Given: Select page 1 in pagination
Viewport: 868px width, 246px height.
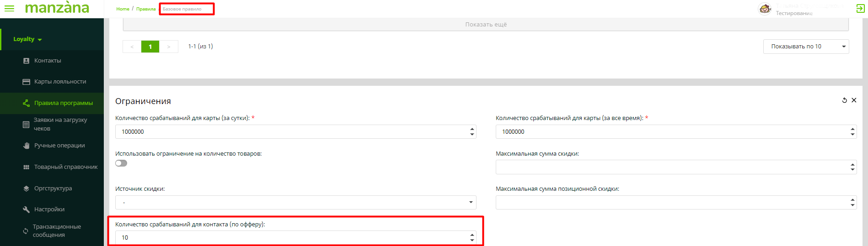Looking at the screenshot, I should pos(150,47).
